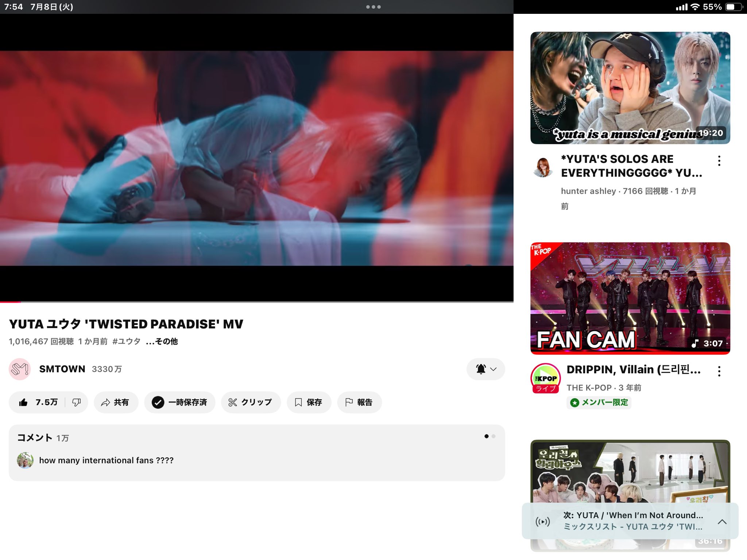Toggle the 一時保存済 saved checkmark button
Viewport: 747px width, 560px height.
(179, 402)
